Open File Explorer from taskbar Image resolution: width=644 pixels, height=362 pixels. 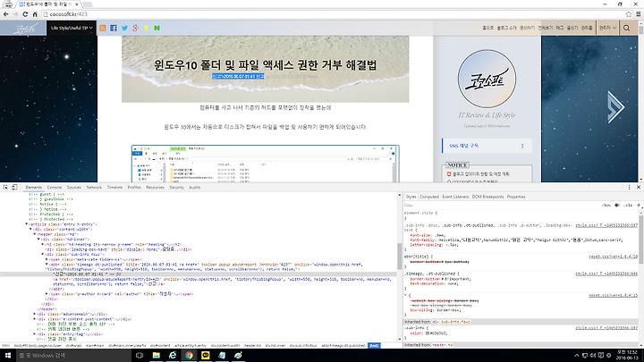pyautogui.click(x=156, y=356)
